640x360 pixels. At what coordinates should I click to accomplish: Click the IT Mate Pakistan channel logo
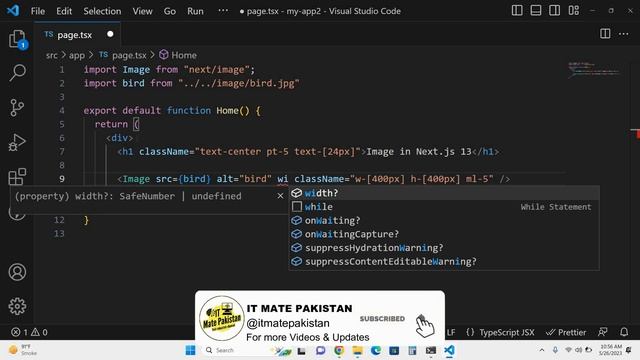[222, 318]
